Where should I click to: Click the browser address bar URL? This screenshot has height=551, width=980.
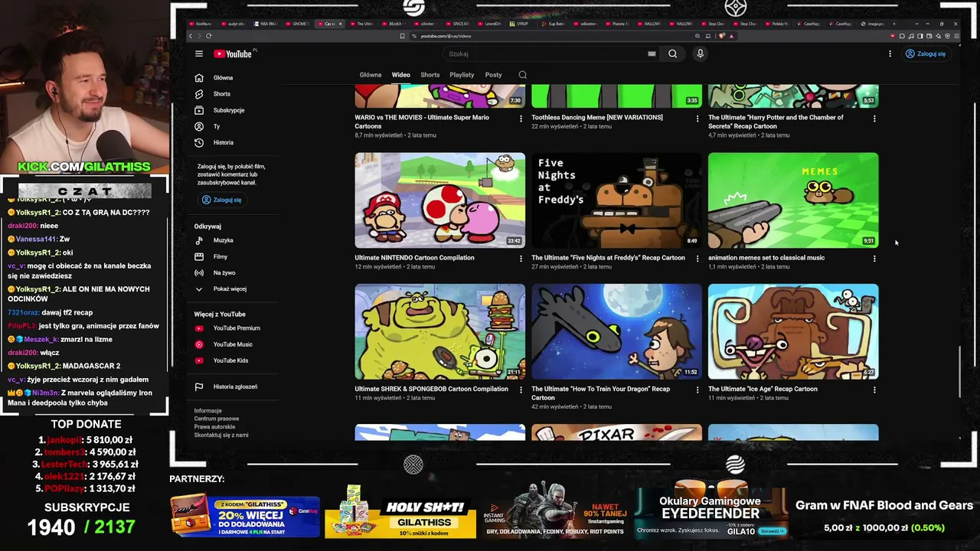tap(446, 36)
